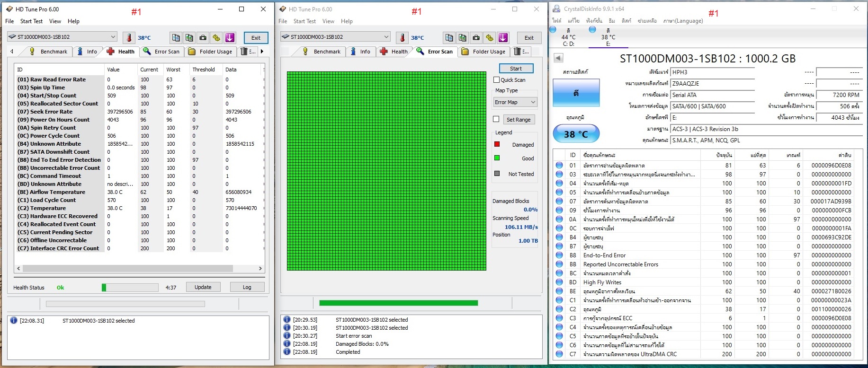The image size is (868, 368).
Task: Click Start button for error scan
Action: pos(516,69)
